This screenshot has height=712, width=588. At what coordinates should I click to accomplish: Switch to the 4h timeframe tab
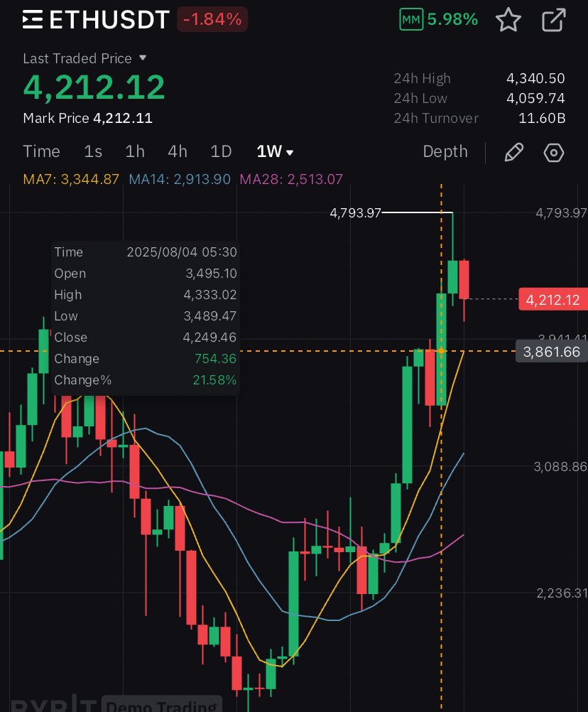click(177, 151)
